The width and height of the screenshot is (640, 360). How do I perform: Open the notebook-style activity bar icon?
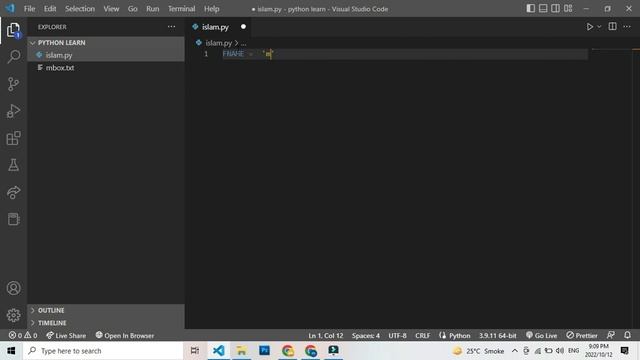click(x=13, y=219)
